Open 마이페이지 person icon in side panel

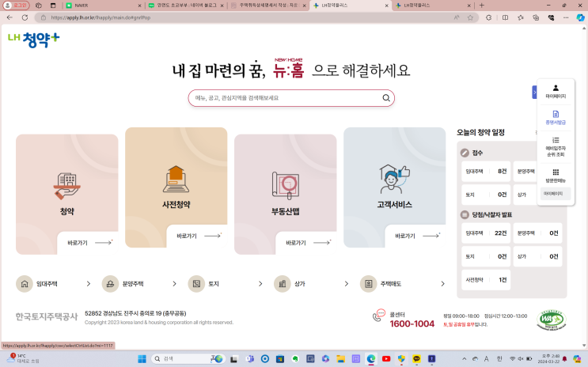[x=556, y=88]
